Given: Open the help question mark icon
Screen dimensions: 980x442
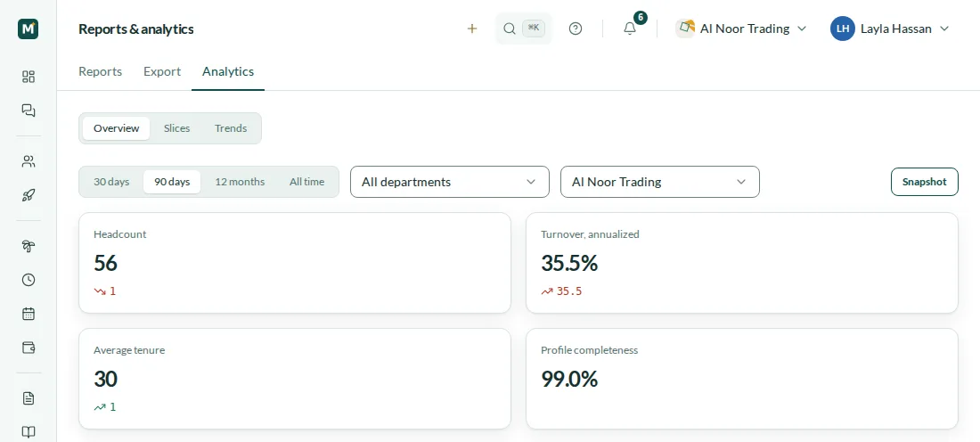Looking at the screenshot, I should click(576, 29).
